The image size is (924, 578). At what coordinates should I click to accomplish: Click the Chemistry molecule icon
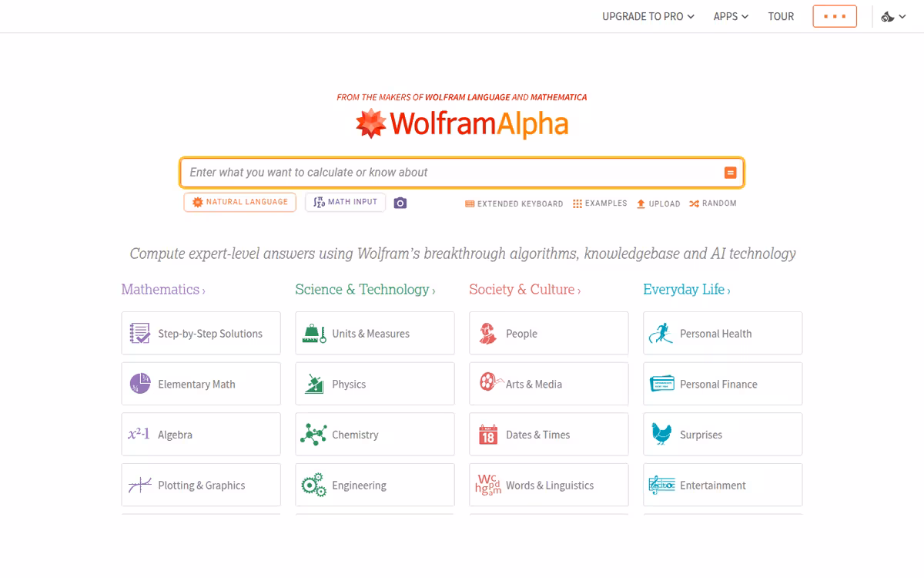tap(313, 435)
